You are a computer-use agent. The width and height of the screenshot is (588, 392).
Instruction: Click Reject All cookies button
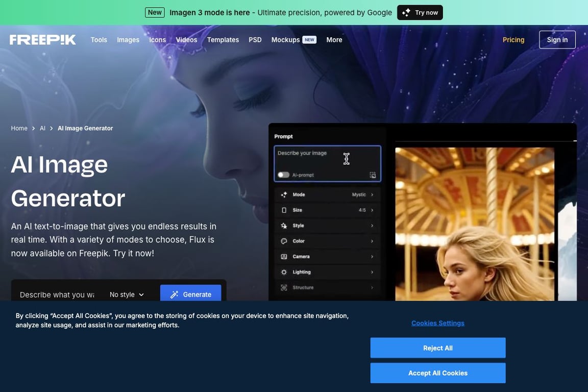[x=437, y=348]
